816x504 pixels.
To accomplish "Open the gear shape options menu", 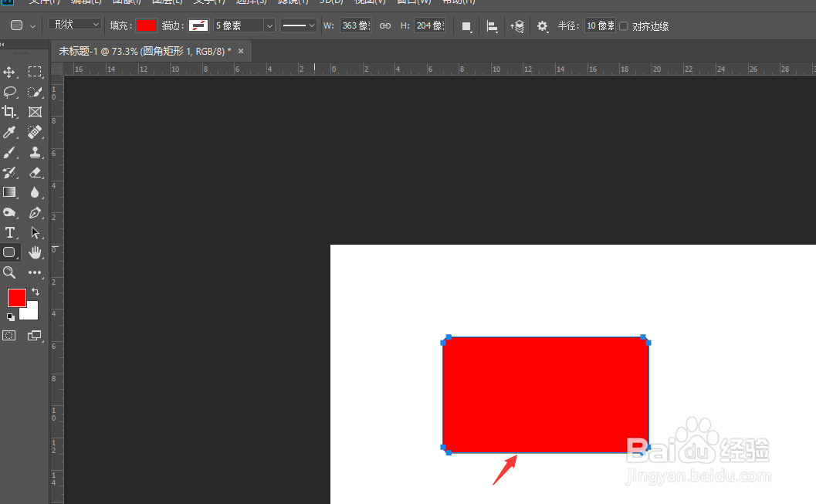I will [x=542, y=26].
